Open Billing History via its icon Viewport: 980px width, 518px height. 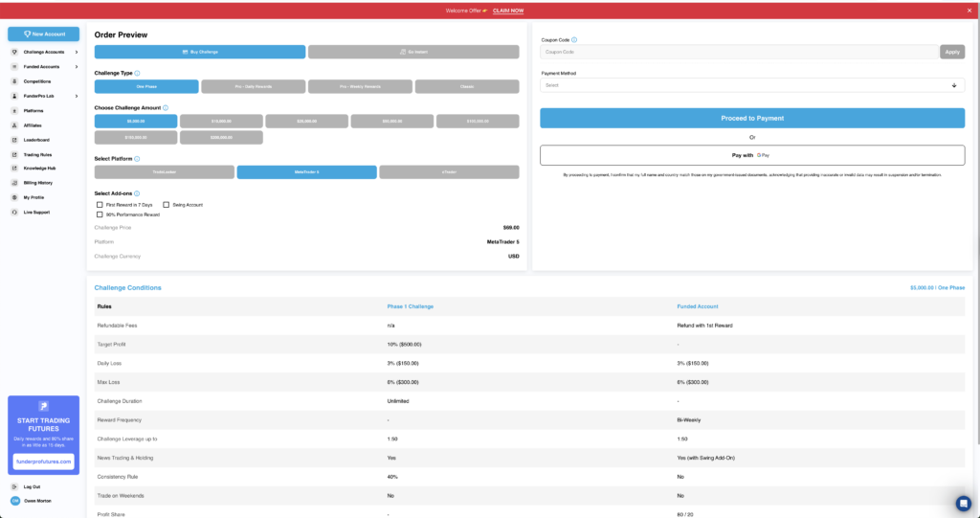(x=14, y=183)
